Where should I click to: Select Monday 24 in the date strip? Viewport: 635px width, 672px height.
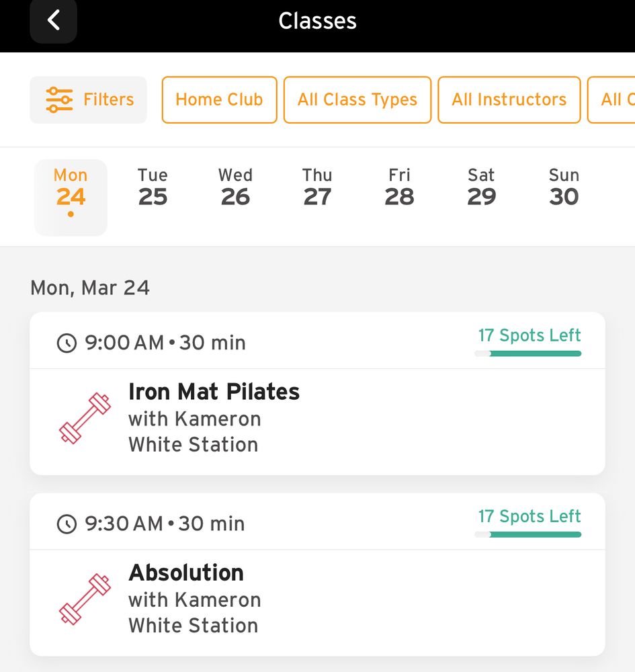click(x=71, y=197)
